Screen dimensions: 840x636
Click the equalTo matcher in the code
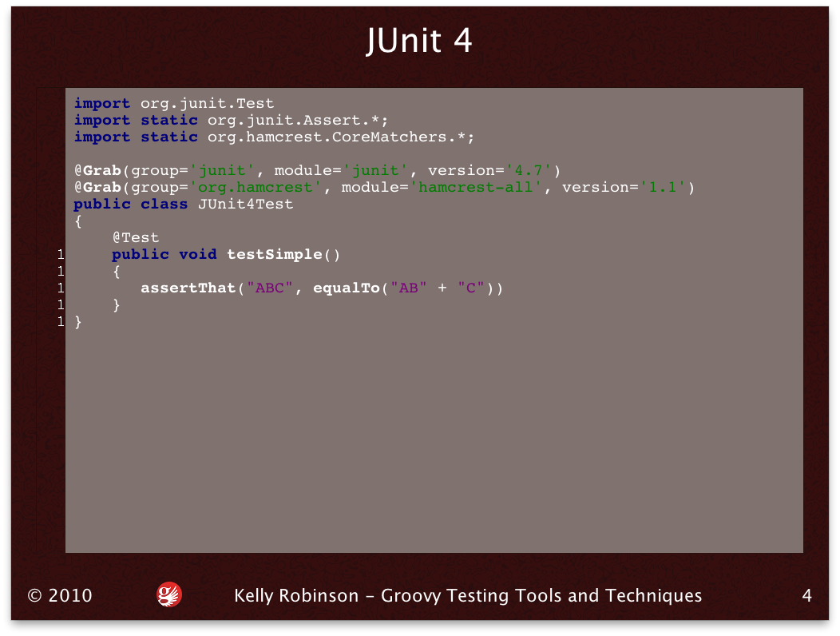pyautogui.click(x=346, y=288)
